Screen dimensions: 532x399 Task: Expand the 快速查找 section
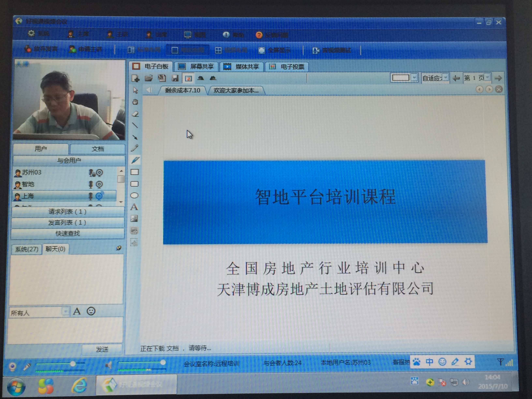(68, 234)
